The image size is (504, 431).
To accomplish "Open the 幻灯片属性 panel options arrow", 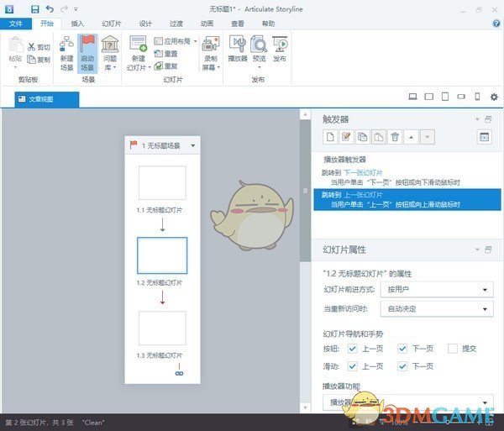I will point(477,250).
